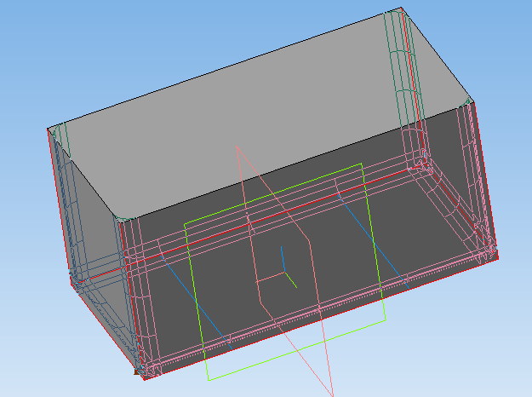
Task: Click the coordinate origin triad at model center
Action: [284, 274]
